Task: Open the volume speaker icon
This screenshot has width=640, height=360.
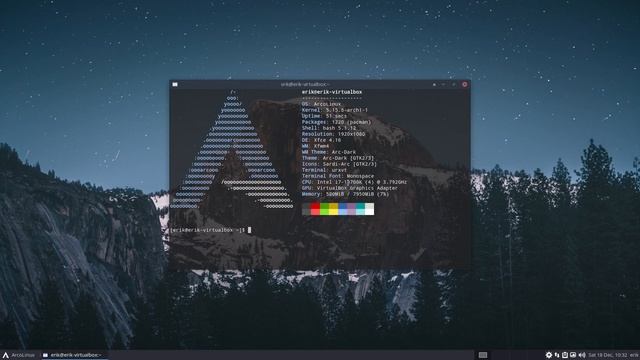Action: pyautogui.click(x=582, y=355)
